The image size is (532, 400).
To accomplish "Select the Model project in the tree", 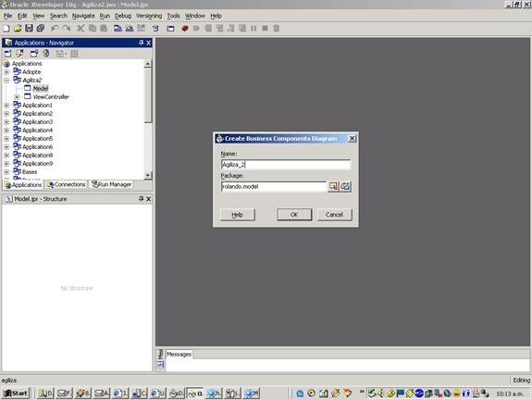I will [x=41, y=89].
